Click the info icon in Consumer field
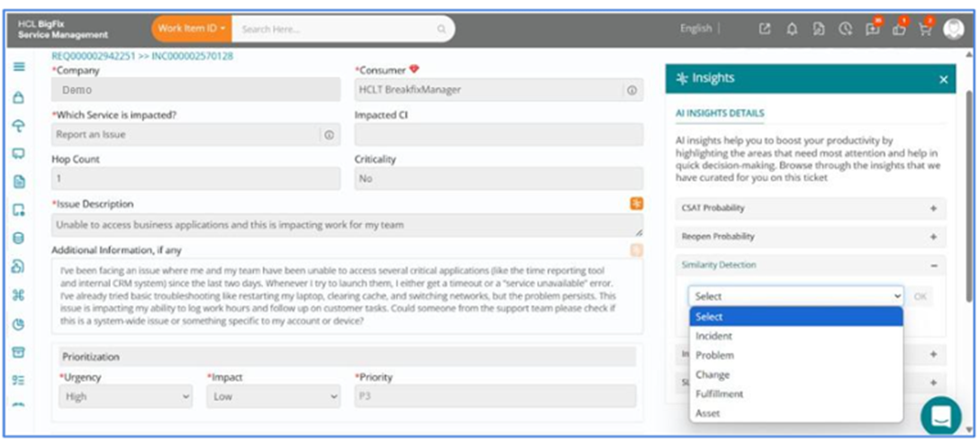This screenshot has height=443, width=980. coord(631,90)
